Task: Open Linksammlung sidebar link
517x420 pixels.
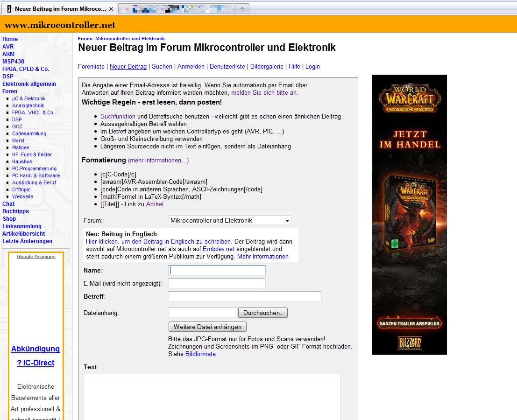Action: [x=22, y=226]
